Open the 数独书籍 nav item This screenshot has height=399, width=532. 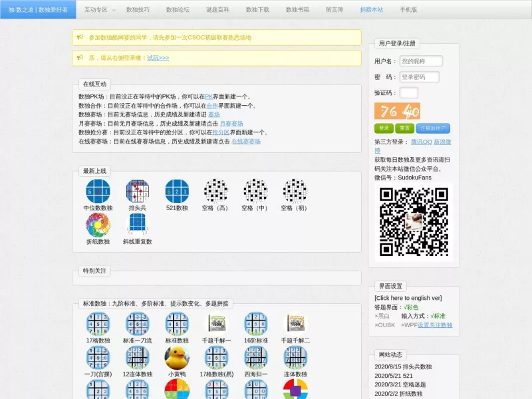click(297, 9)
